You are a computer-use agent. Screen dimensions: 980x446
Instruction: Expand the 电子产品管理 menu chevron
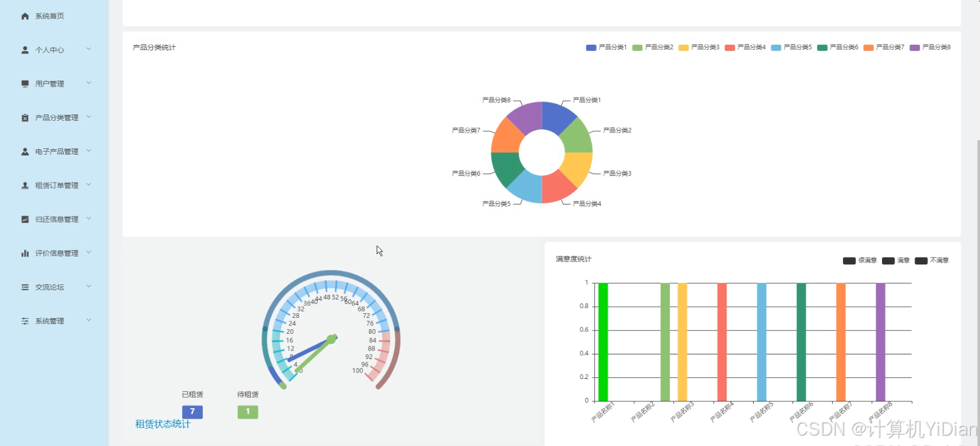point(89,151)
